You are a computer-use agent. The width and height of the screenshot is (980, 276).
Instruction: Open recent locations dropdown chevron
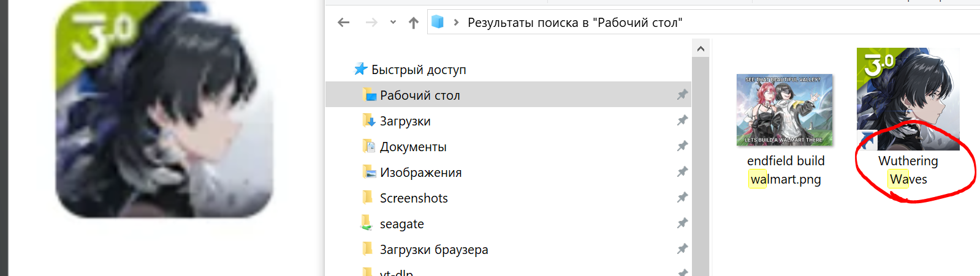(x=393, y=23)
